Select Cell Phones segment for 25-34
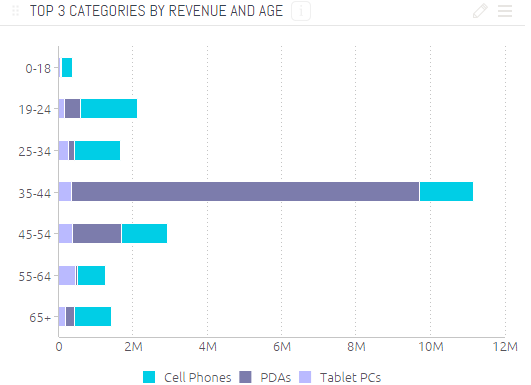The image size is (531, 385). (x=98, y=150)
